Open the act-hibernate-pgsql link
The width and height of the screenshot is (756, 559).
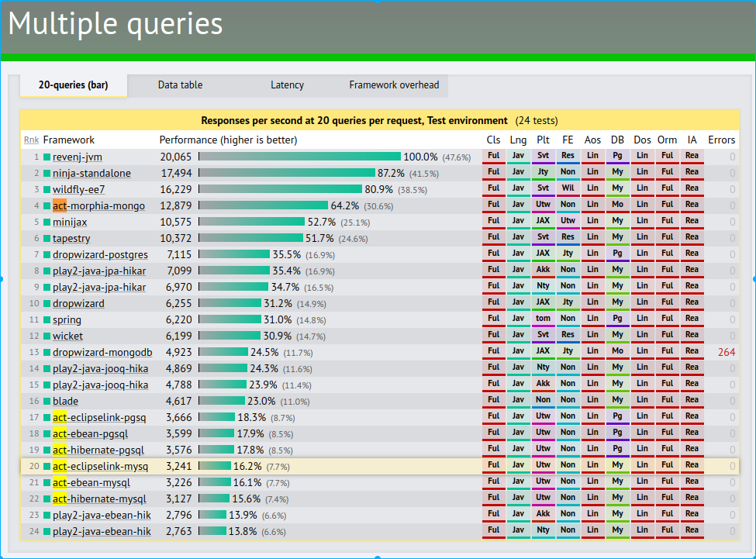point(98,450)
